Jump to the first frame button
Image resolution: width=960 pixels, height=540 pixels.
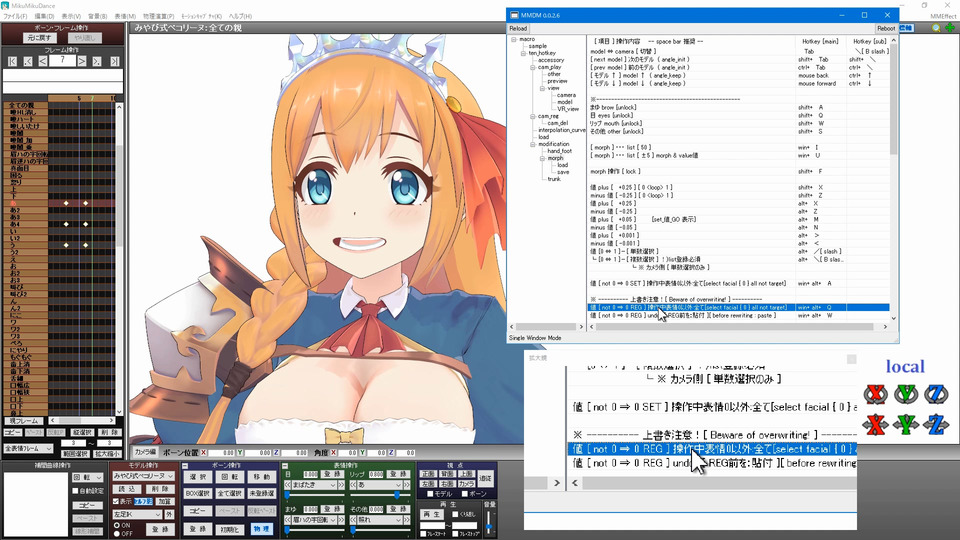point(12,61)
